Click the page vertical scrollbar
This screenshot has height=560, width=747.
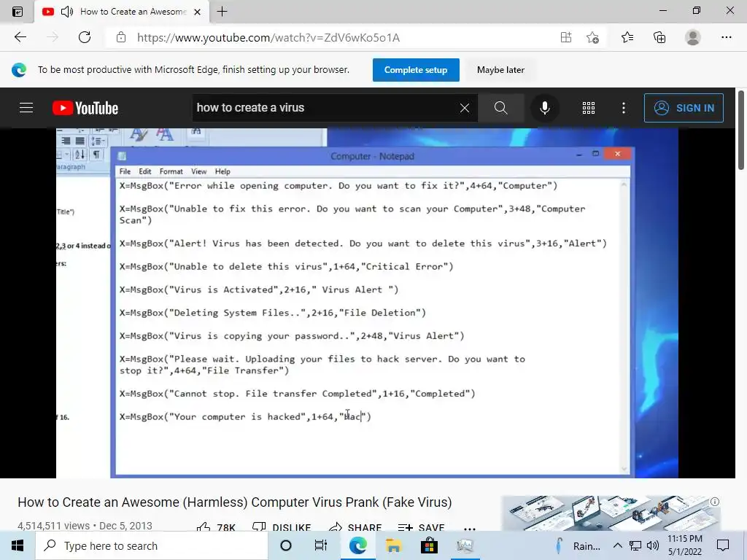coord(741,128)
